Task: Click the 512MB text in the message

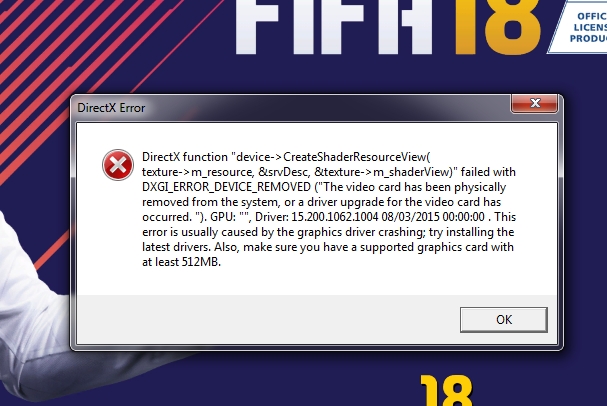Action: [x=201, y=262]
